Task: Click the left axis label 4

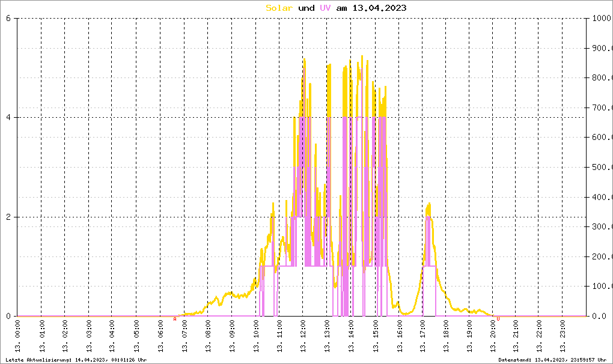Action: [x=8, y=118]
